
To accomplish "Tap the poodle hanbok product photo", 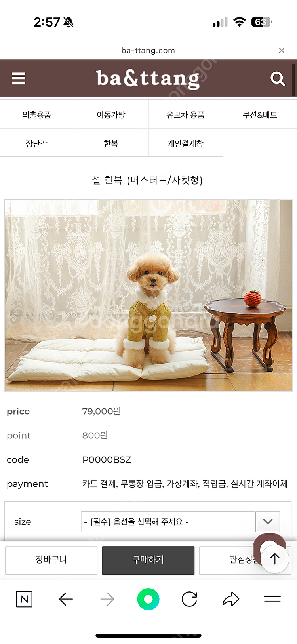I will click(x=148, y=295).
